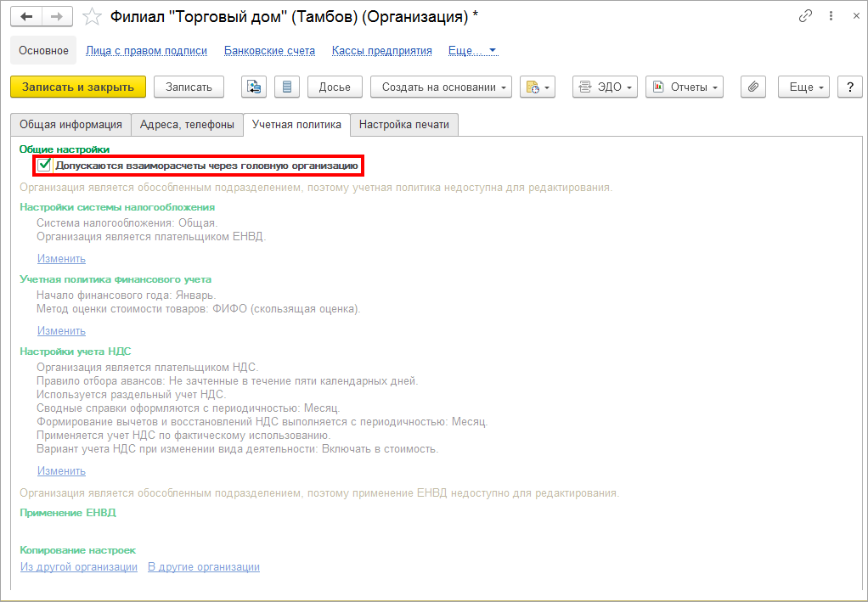The image size is (868, 602).
Task: Click the copy link chain icon
Action: click(x=805, y=17)
